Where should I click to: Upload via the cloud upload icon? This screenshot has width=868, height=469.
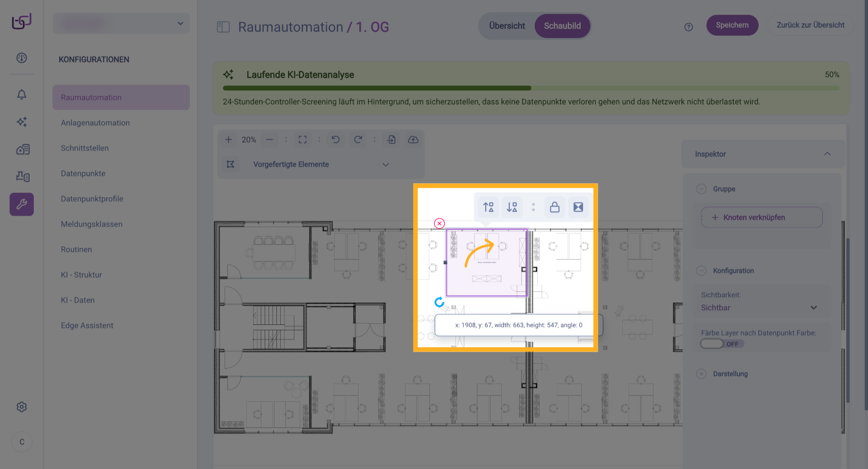click(413, 140)
